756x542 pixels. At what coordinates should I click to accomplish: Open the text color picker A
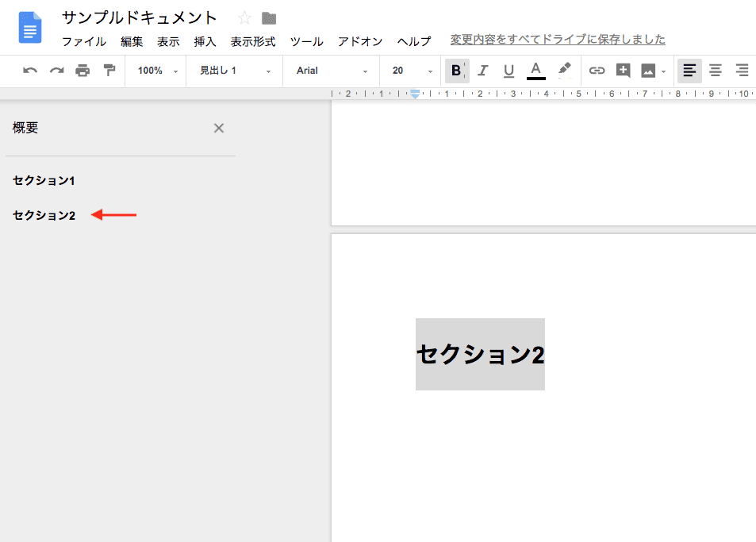[x=535, y=71]
